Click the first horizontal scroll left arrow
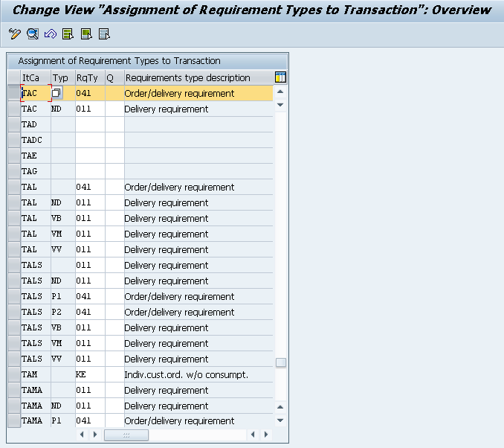 point(82,435)
